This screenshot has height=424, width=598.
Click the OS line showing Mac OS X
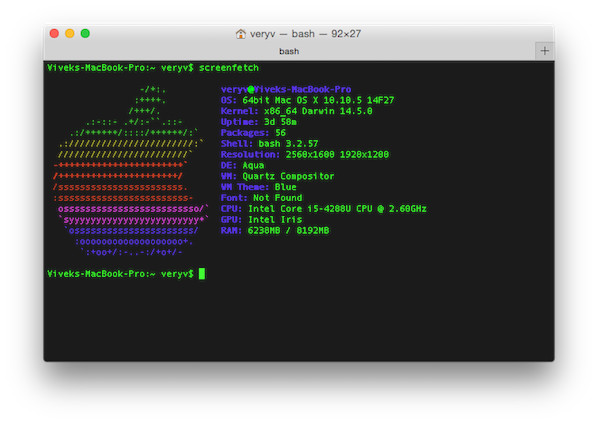307,100
